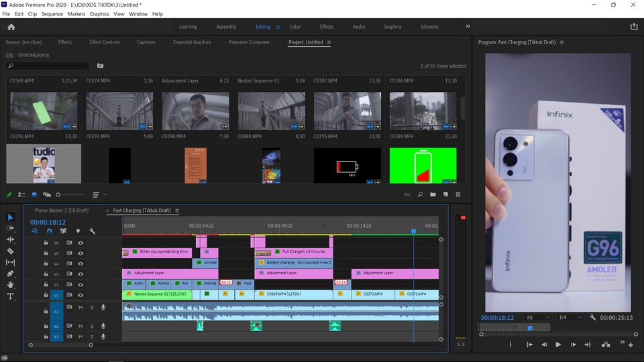Image resolution: width=644 pixels, height=362 pixels.
Task: Select the Ripple Edit tool
Action: (11, 239)
